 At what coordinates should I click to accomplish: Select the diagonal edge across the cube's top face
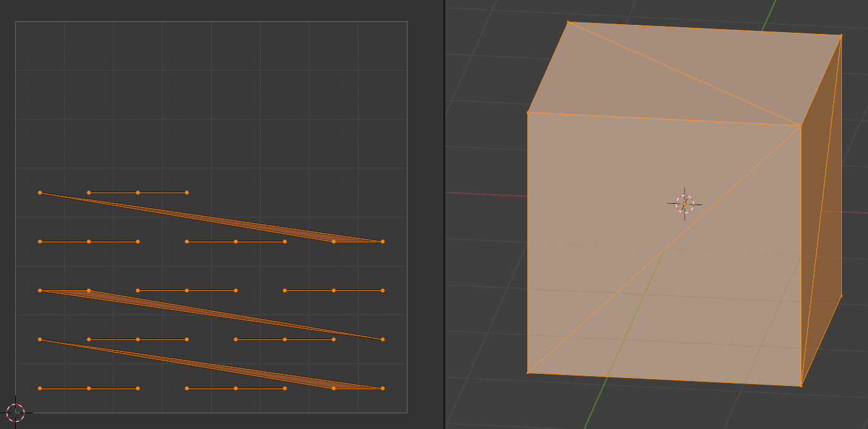click(684, 74)
